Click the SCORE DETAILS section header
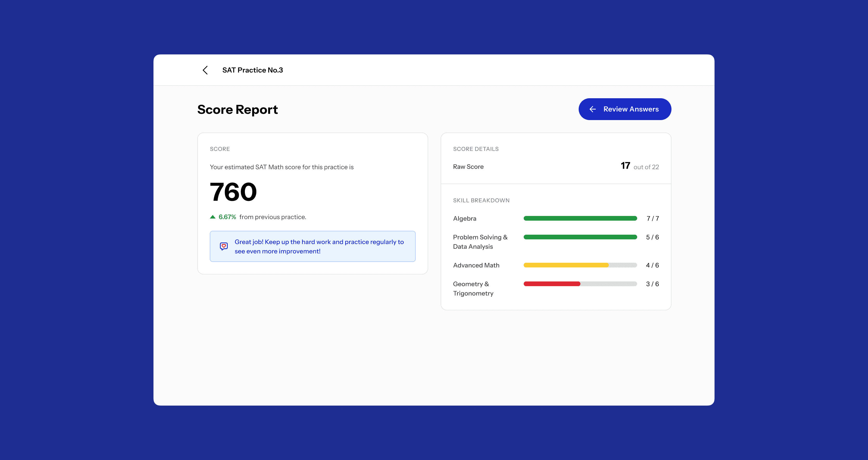The height and width of the screenshot is (460, 868). point(476,149)
